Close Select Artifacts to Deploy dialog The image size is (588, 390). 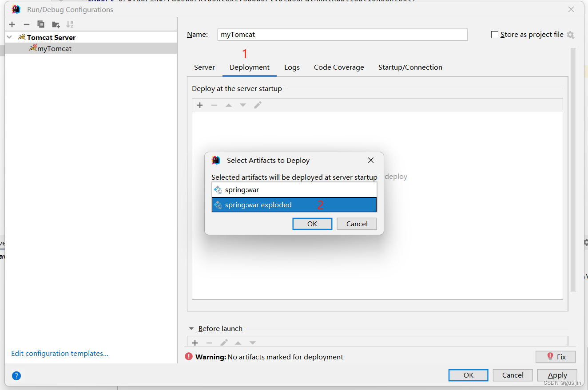(x=371, y=160)
